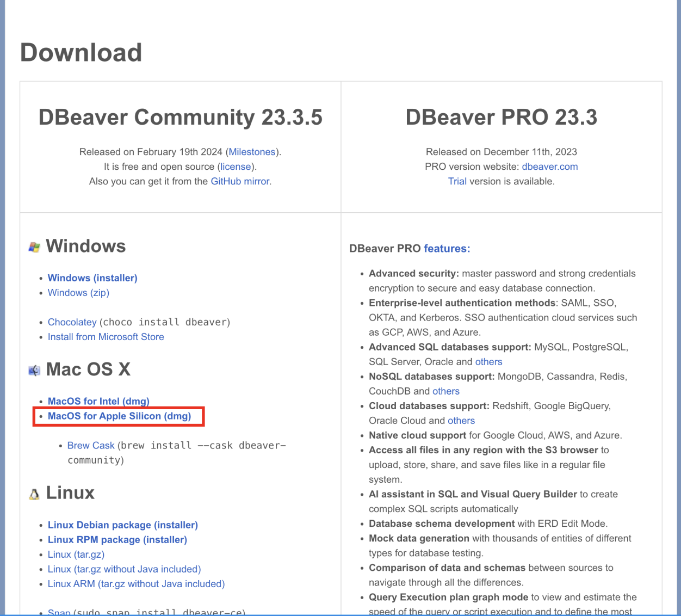Click the 'choco install dbeaver' command text
The height and width of the screenshot is (616, 681).
point(165,322)
